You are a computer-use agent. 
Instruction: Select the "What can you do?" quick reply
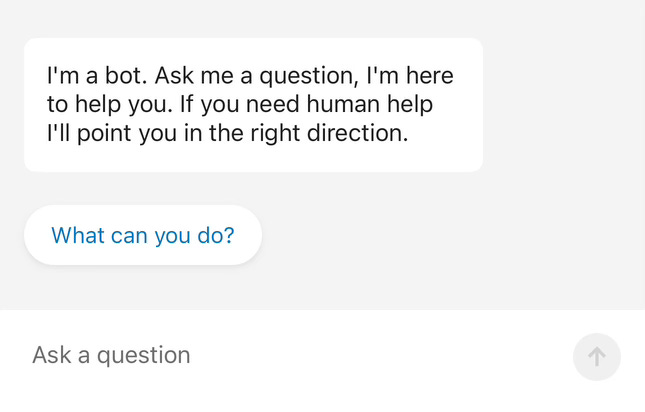143,235
